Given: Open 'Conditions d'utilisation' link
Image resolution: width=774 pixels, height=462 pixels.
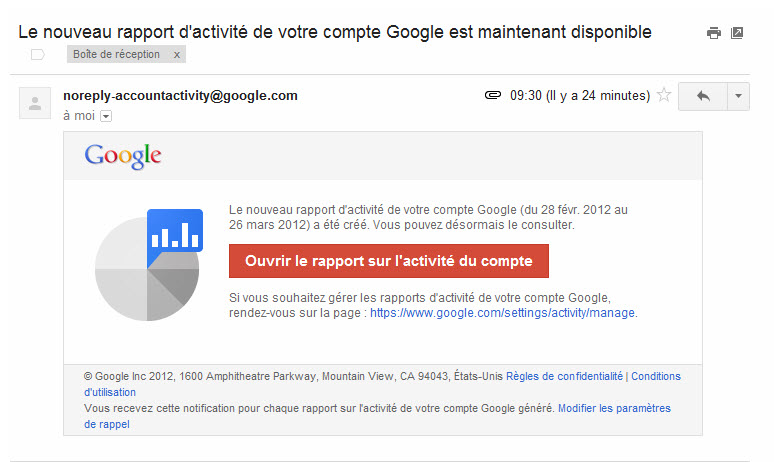Looking at the screenshot, I should tap(655, 377).
